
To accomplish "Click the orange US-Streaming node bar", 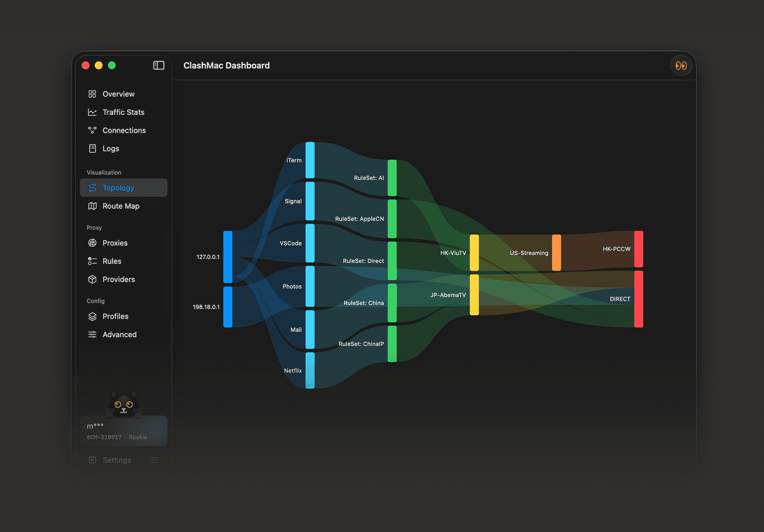I will 556,253.
